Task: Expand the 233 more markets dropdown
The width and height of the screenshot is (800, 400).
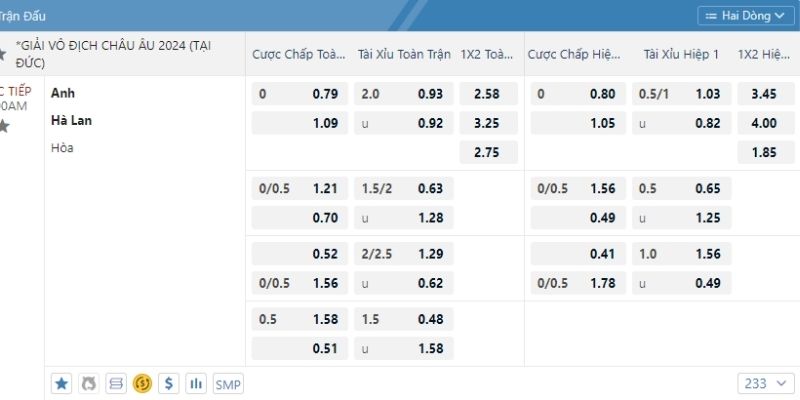Action: (767, 383)
